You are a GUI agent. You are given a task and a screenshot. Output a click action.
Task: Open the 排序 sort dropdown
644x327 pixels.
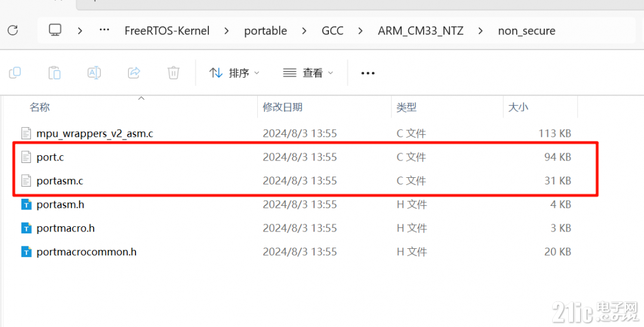[234, 73]
